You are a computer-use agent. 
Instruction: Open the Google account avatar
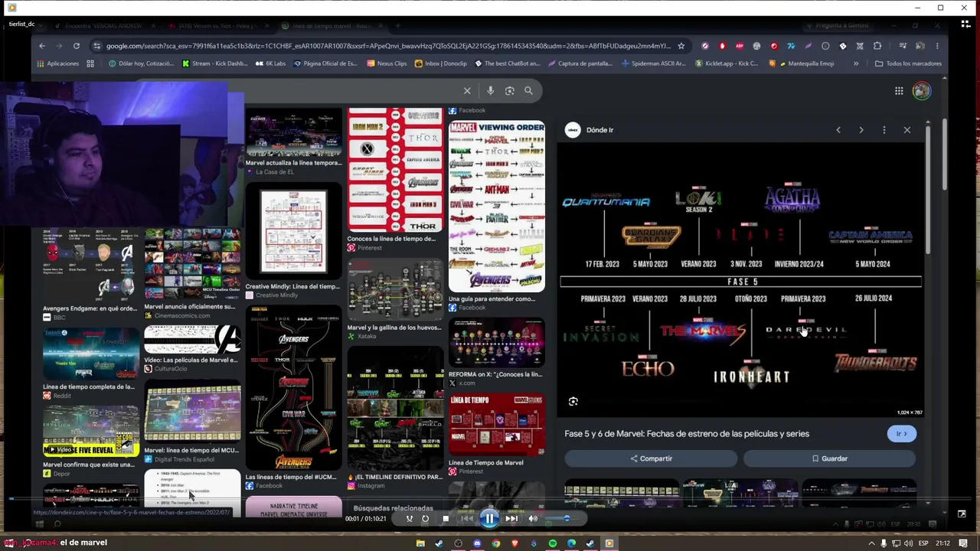(922, 91)
